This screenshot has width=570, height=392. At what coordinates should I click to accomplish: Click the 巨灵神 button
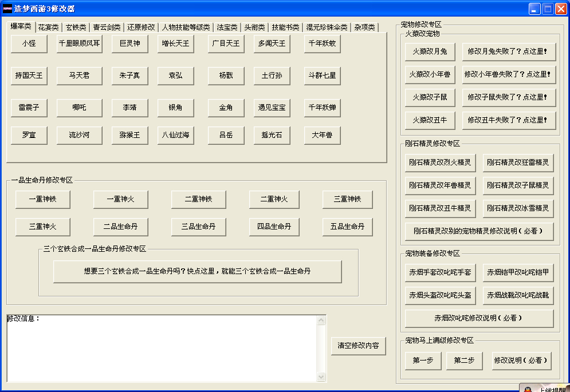coord(129,43)
